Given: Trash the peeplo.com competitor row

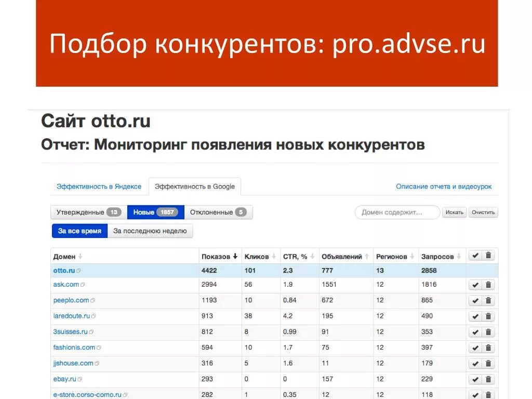Looking at the screenshot, I should 488,301.
